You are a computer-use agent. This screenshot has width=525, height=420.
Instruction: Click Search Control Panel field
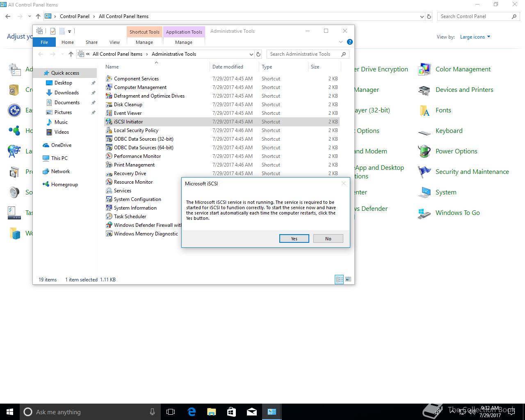pyautogui.click(x=478, y=16)
